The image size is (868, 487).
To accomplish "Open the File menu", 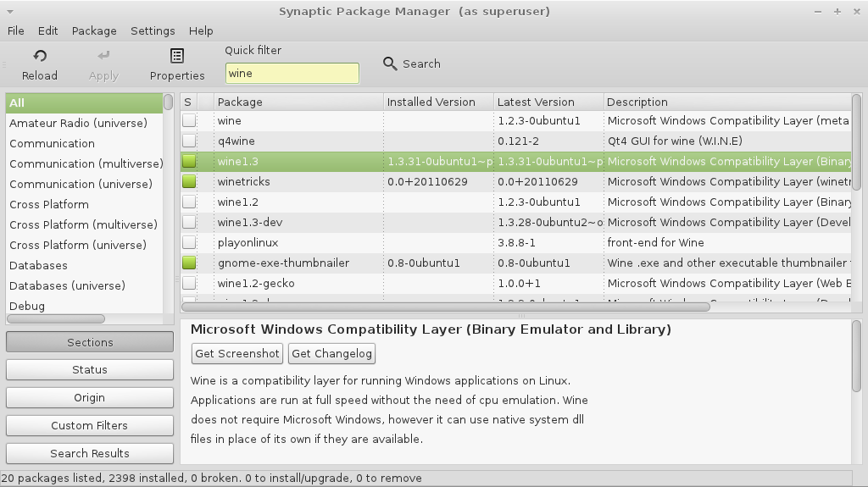I will point(15,31).
